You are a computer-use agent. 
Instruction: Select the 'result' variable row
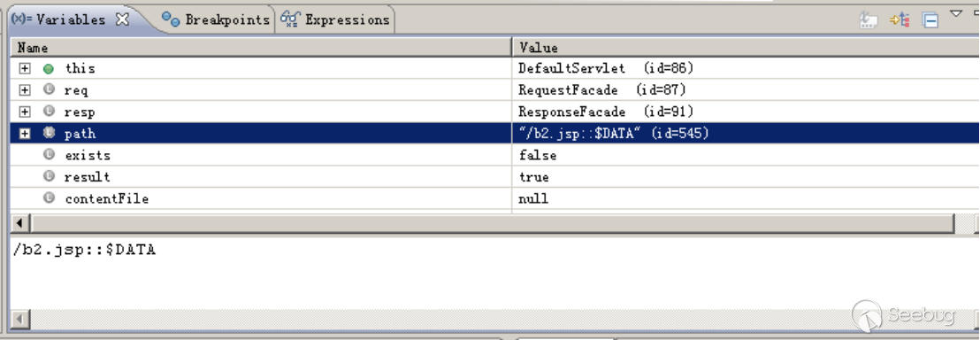pyautogui.click(x=494, y=176)
